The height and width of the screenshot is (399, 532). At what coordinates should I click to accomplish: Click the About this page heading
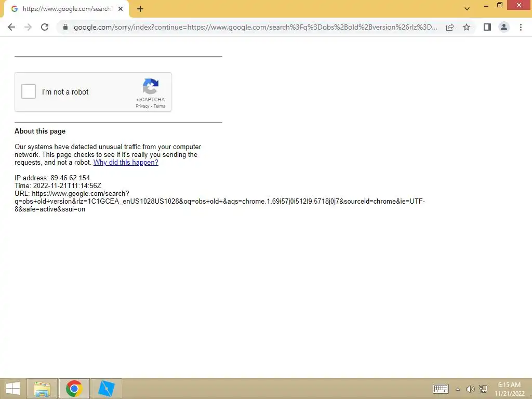[x=40, y=131]
